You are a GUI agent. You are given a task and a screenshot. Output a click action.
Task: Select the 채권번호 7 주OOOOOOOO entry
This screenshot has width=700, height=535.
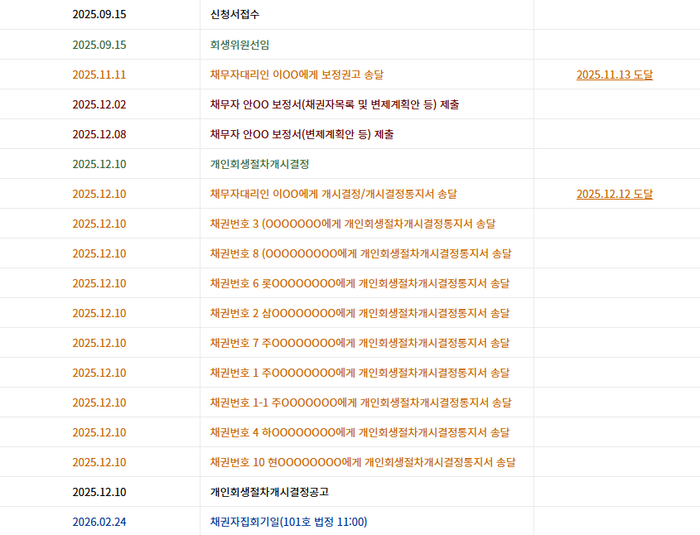[359, 343]
